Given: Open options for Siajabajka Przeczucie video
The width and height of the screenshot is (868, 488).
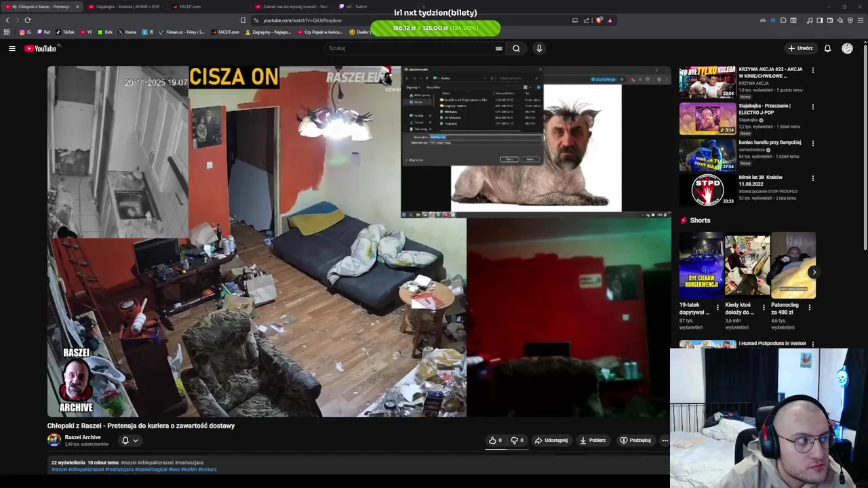Looking at the screenshot, I should pyautogui.click(x=812, y=106).
